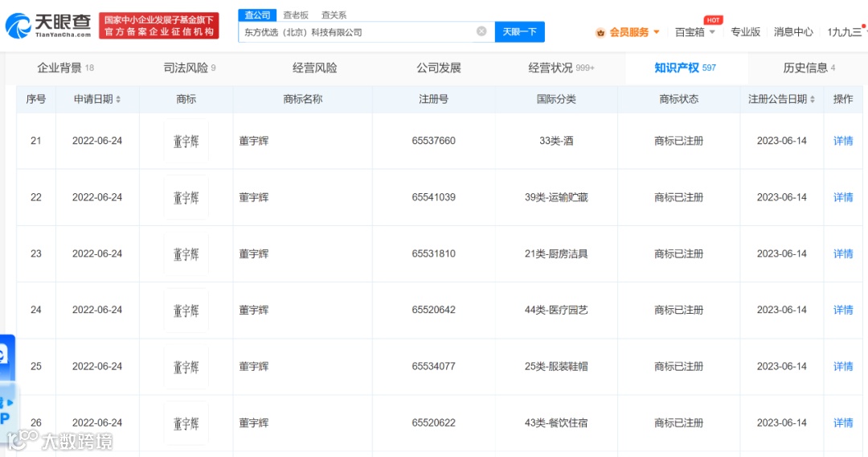This screenshot has width=868, height=457.
Task: Click the 会员服务 crown icon
Action: point(600,33)
